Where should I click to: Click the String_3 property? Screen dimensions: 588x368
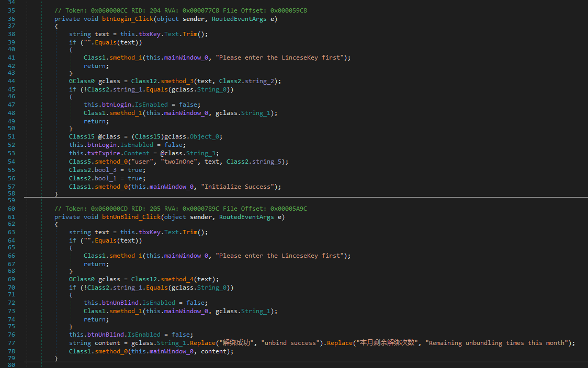(x=201, y=153)
